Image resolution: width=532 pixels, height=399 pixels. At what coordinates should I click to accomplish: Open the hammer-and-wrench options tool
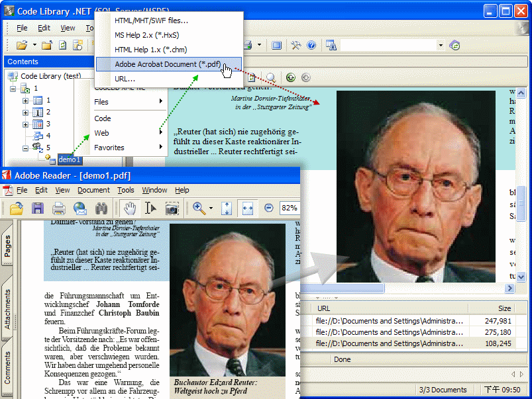click(296, 45)
